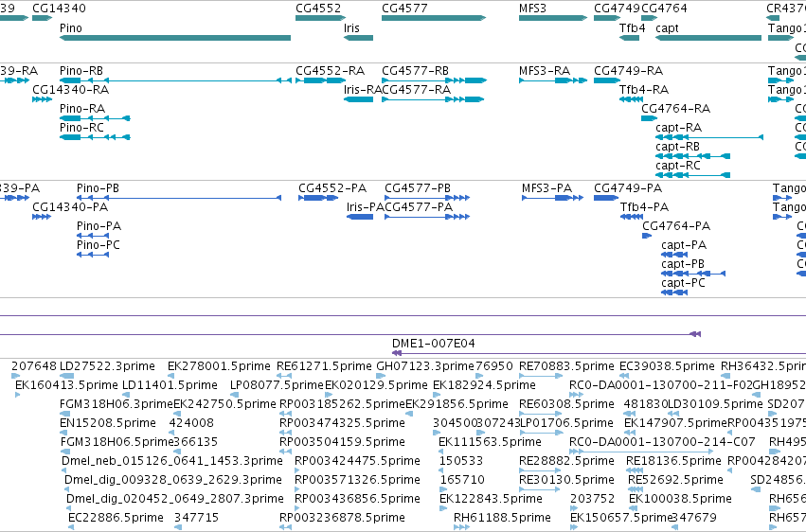The image size is (806, 532).
Task: Select the EK160413.5prime EST
Action: pos(18,396)
